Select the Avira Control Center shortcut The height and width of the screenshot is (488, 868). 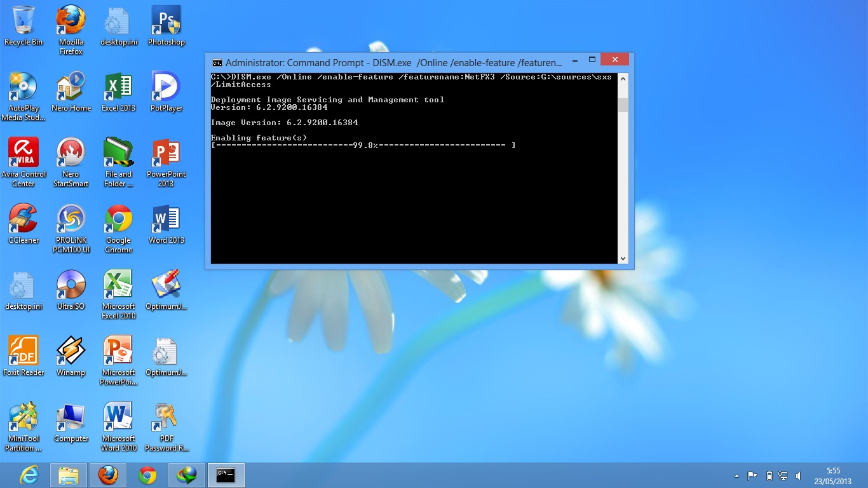[x=24, y=162]
